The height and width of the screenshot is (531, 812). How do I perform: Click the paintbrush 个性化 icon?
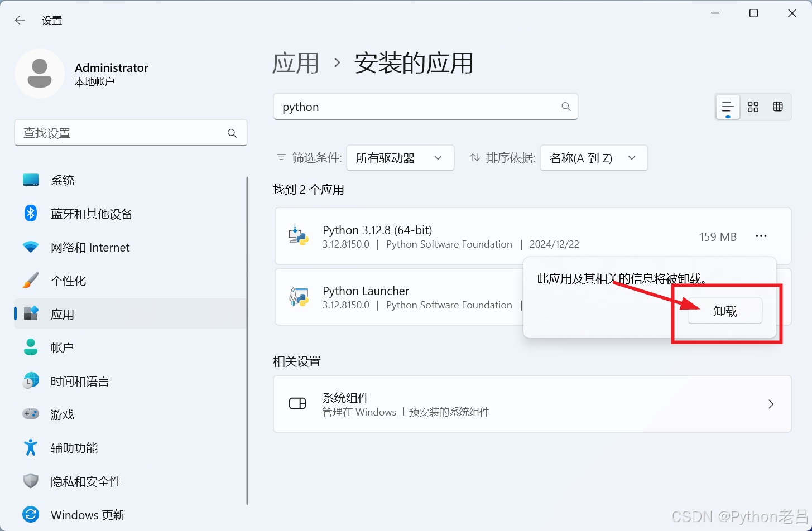click(x=31, y=280)
